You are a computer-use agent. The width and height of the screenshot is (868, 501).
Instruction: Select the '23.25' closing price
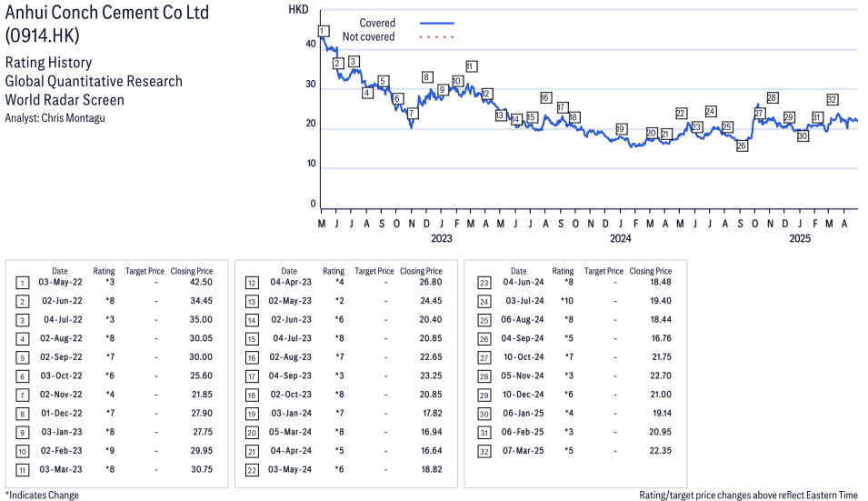click(431, 376)
